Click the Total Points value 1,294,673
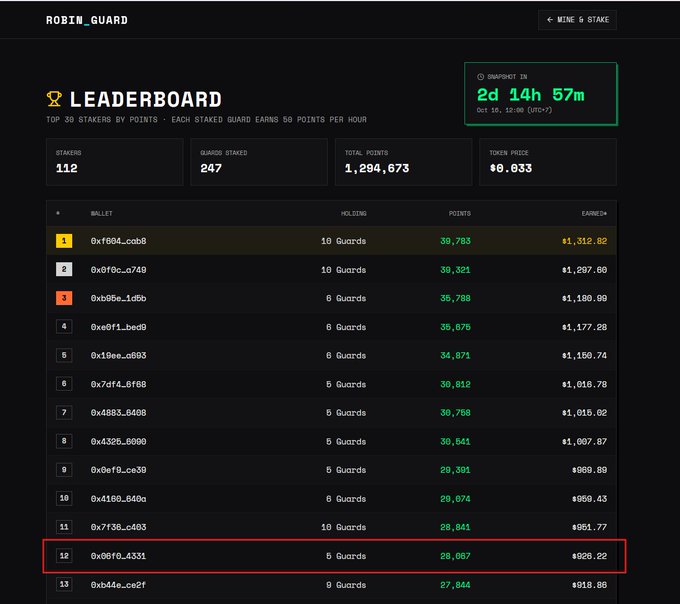Image resolution: width=680 pixels, height=604 pixels. click(377, 168)
